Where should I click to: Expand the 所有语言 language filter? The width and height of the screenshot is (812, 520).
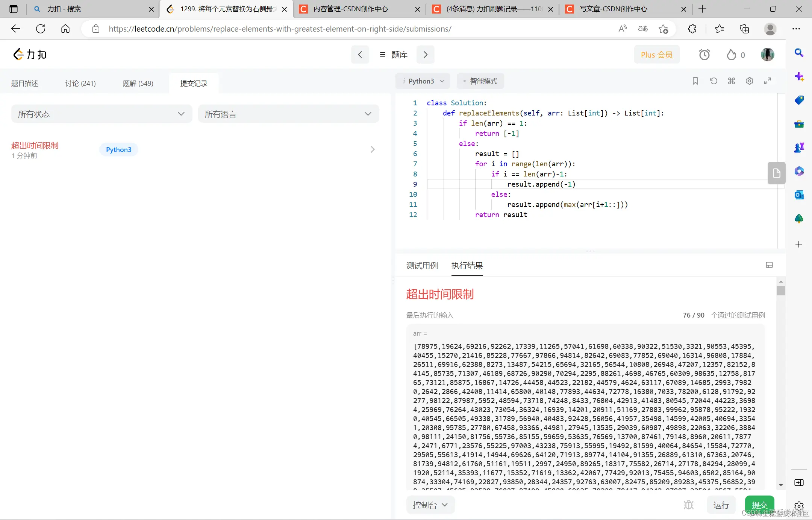pyautogui.click(x=288, y=114)
